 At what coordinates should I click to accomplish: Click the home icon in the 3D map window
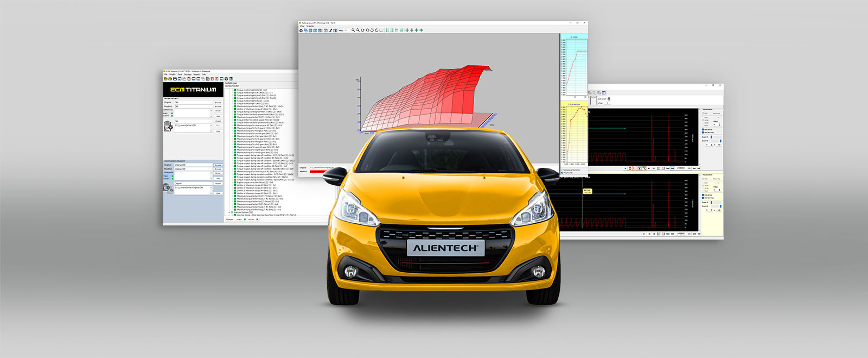[x=301, y=30]
